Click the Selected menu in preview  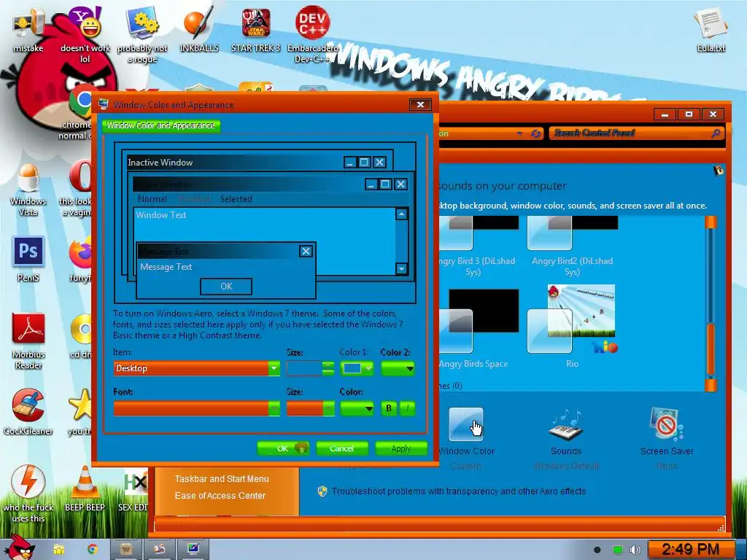pos(236,199)
